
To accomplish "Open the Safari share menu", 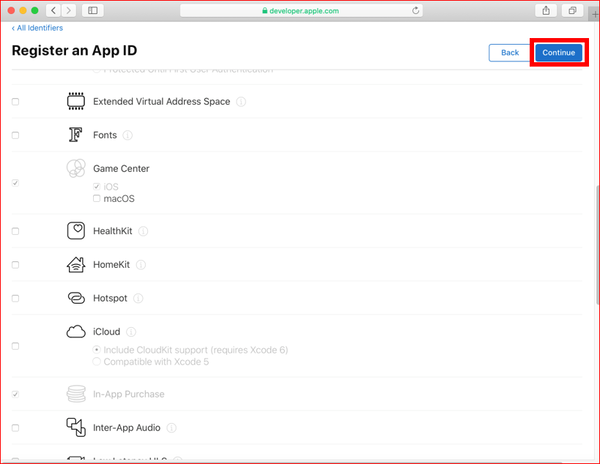I will point(546,10).
